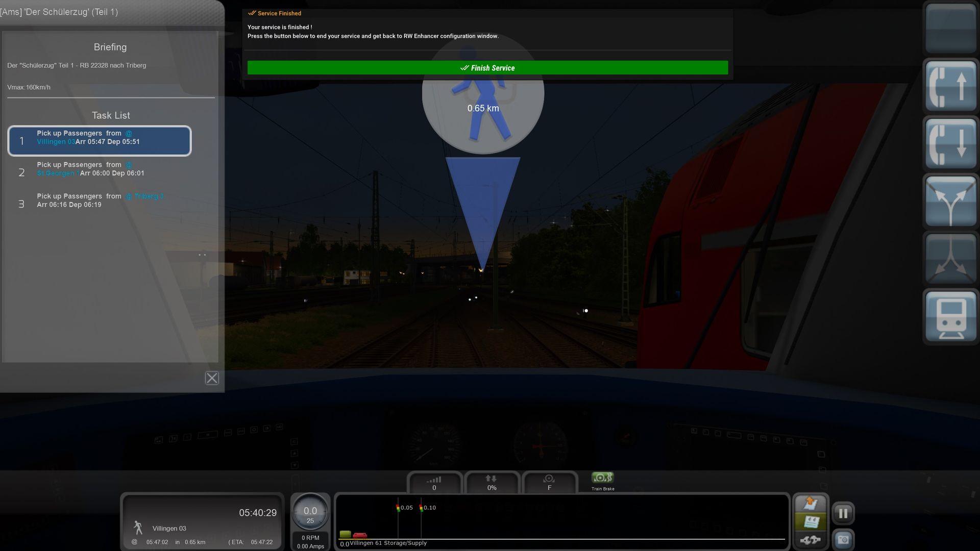Toggle the task list notepad icon

(811, 522)
